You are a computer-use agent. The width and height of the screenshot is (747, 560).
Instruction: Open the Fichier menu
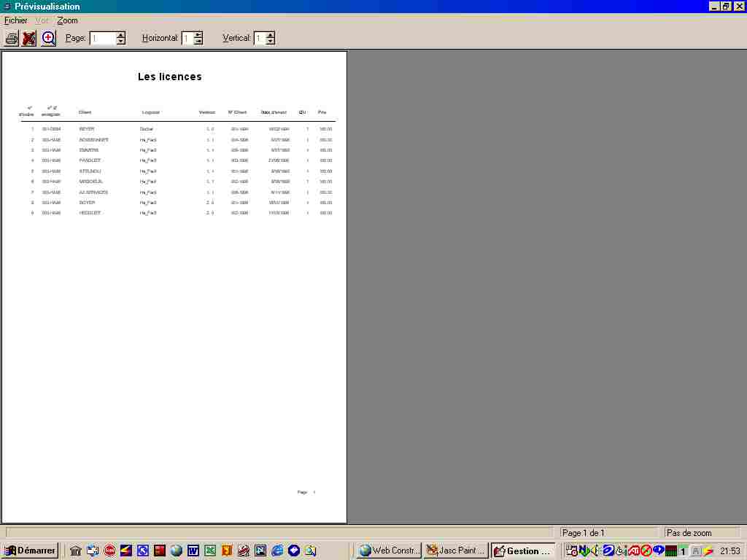16,20
